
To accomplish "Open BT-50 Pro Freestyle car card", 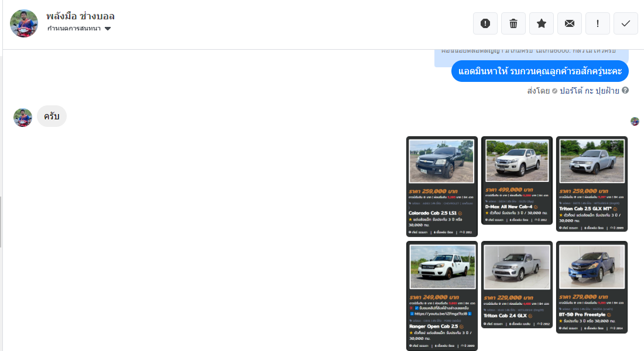I will (x=592, y=287).
